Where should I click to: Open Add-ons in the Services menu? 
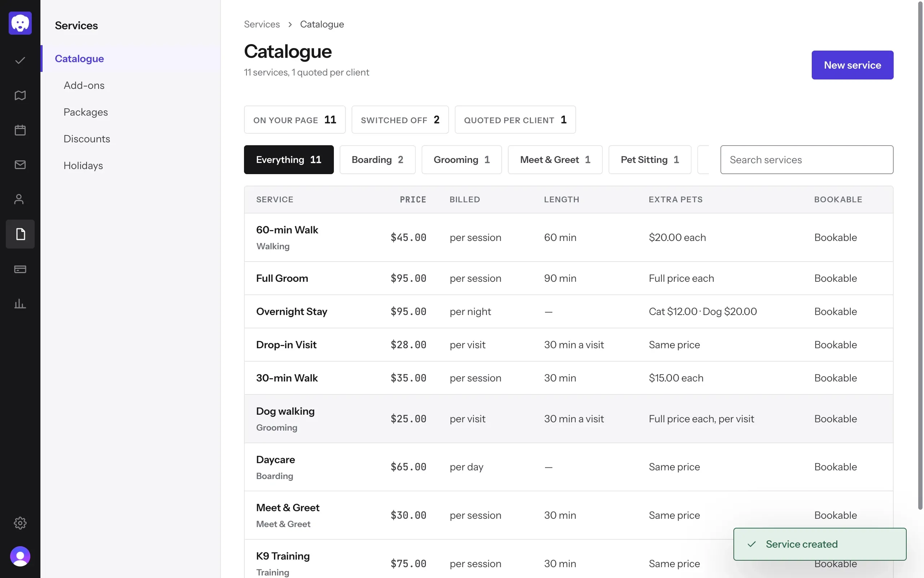[x=84, y=85]
